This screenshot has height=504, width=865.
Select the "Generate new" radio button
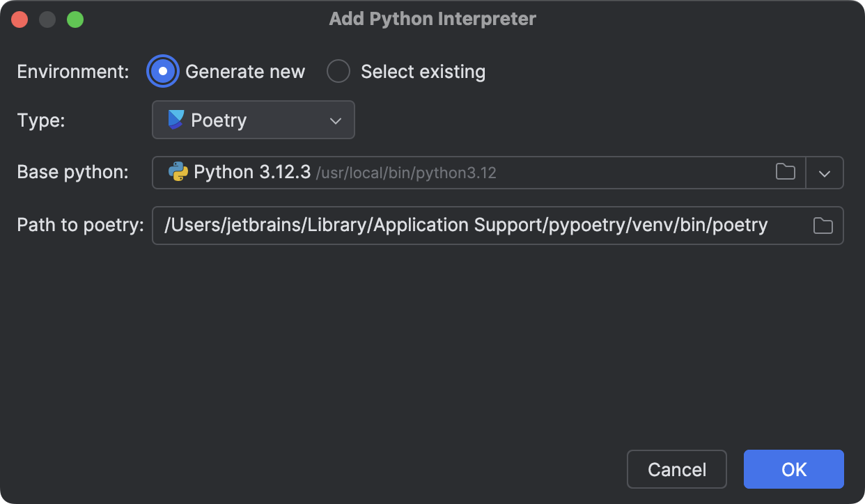tap(163, 72)
